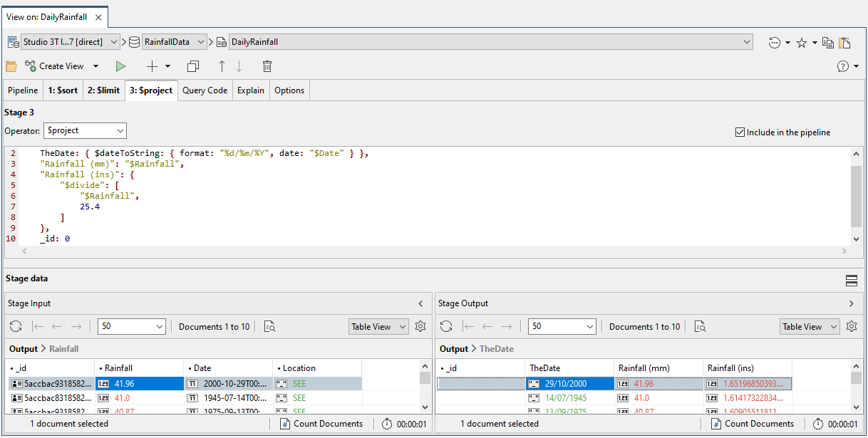Run the aggregation pipeline

tap(120, 66)
